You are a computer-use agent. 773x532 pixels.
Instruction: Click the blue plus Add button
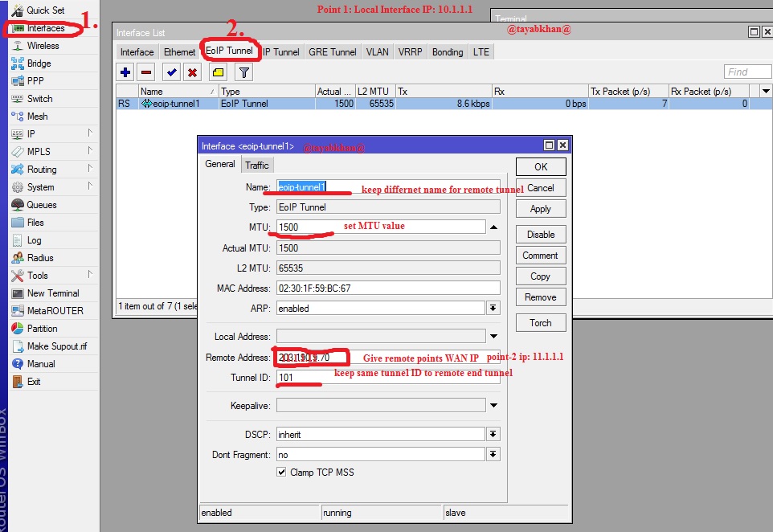(125, 72)
